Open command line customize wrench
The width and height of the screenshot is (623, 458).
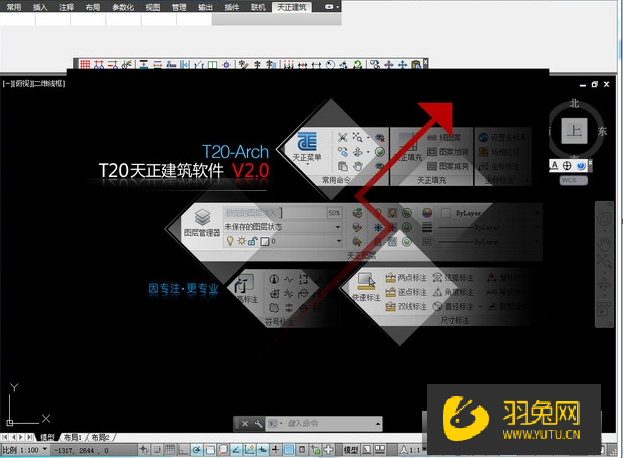pyautogui.click(x=258, y=424)
